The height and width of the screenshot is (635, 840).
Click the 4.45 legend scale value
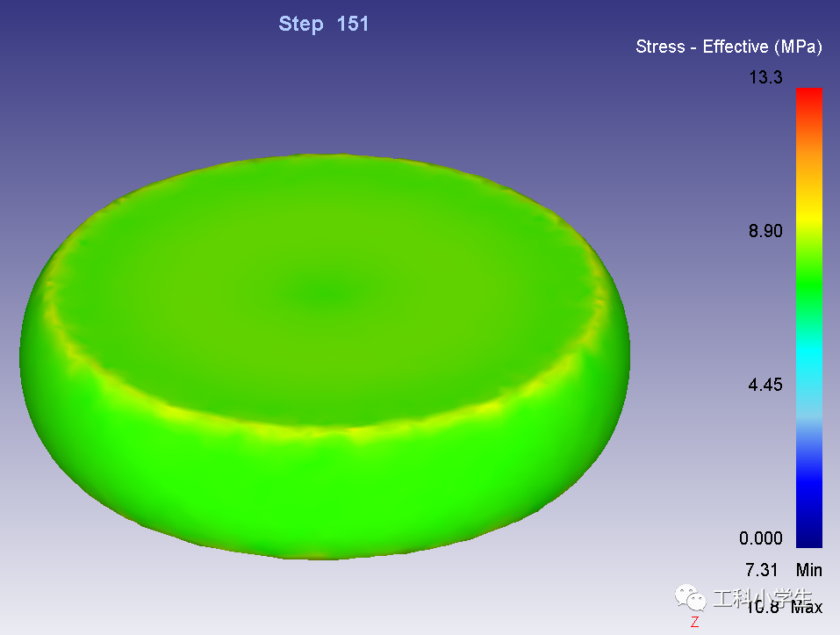click(x=765, y=385)
